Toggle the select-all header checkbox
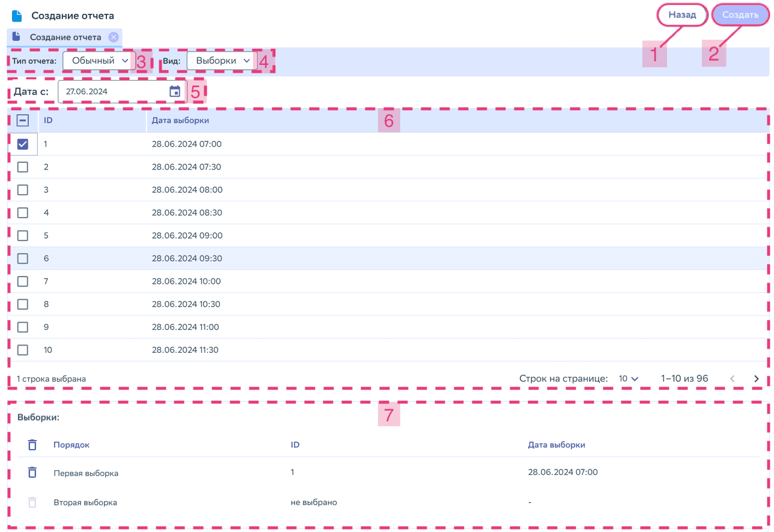Image resolution: width=774 pixels, height=532 pixels. 23,121
